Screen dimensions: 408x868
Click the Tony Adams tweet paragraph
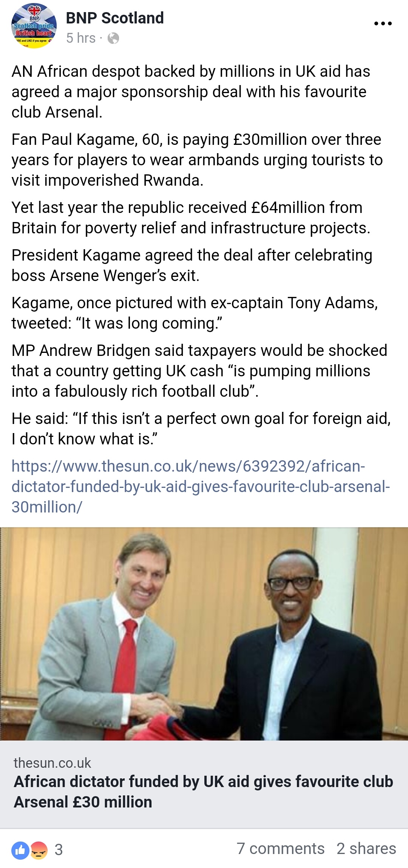coord(195,313)
